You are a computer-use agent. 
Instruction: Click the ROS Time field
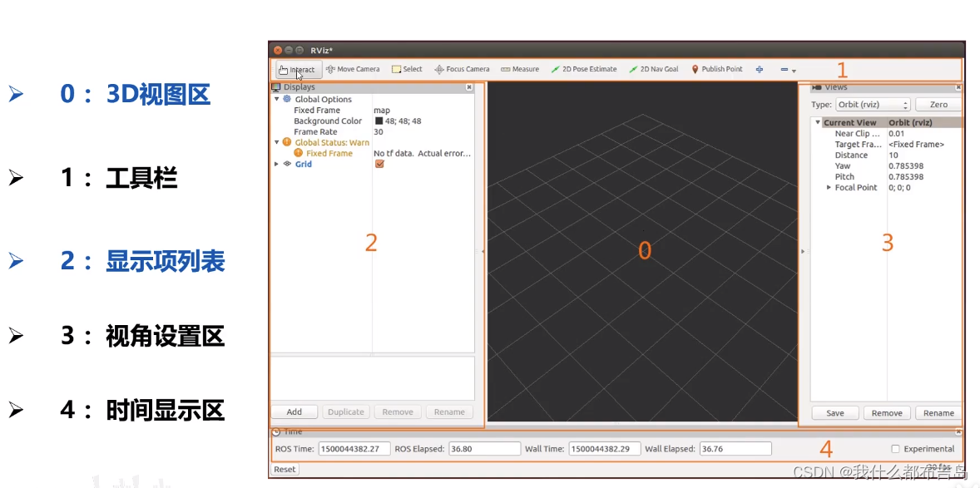pyautogui.click(x=354, y=449)
